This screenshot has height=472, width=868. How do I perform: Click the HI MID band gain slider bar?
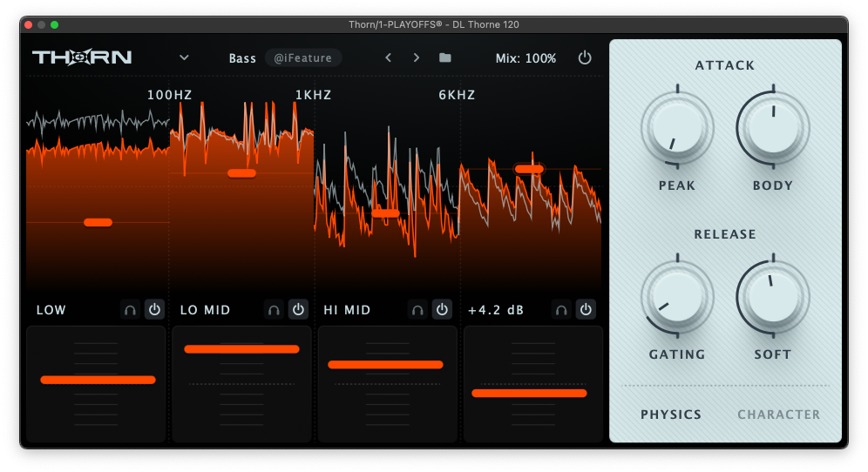pos(385,365)
